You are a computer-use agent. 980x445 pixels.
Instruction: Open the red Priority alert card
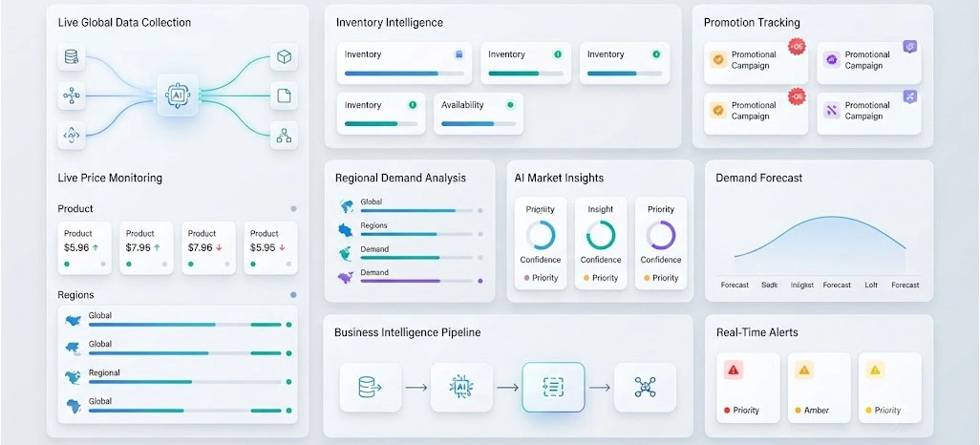click(748, 388)
